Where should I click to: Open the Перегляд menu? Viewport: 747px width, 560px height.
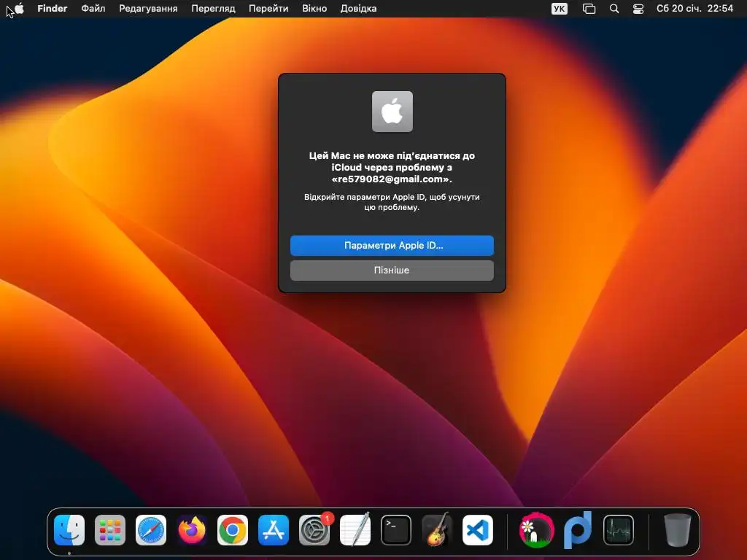(213, 8)
